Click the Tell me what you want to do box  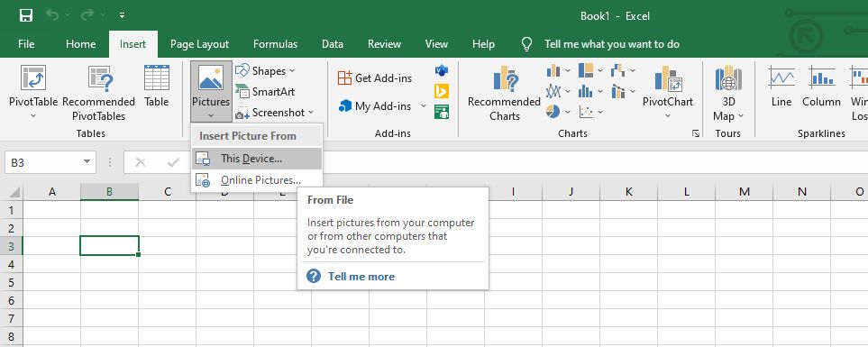pos(611,44)
